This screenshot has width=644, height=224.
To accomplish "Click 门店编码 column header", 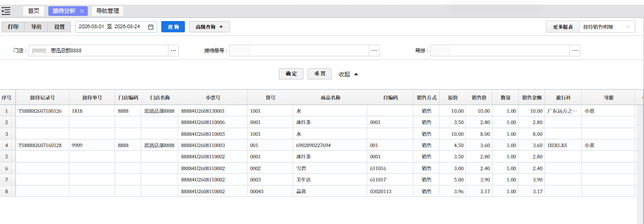I will pyautogui.click(x=128, y=97).
